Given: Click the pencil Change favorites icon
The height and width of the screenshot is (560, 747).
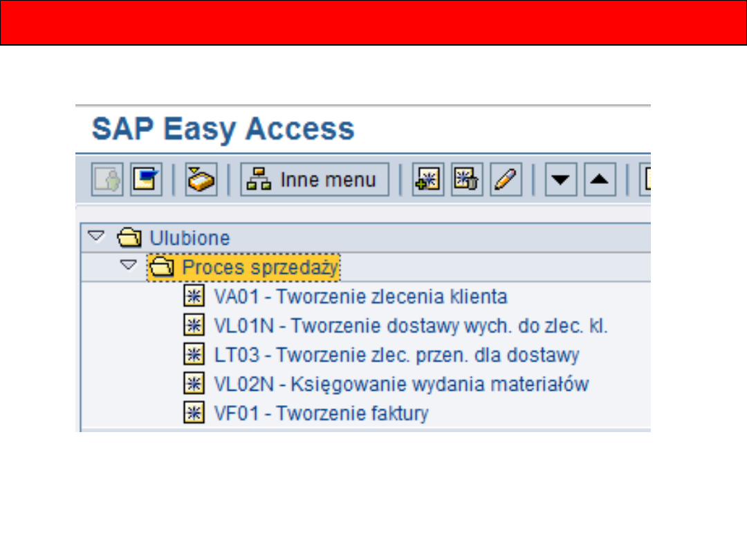Looking at the screenshot, I should (x=506, y=180).
